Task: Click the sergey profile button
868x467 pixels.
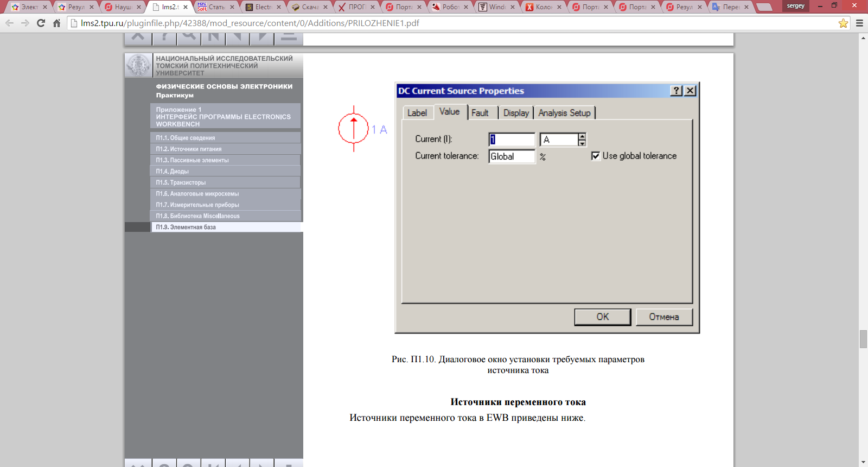Action: click(796, 6)
